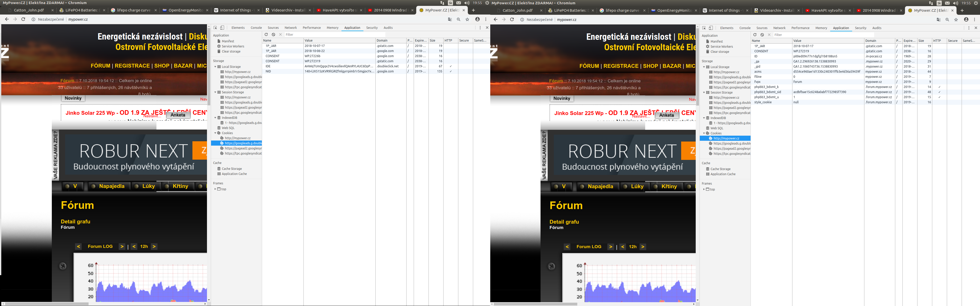The height and width of the screenshot is (306, 980).
Task: Open Console tab in right DevTools
Action: coord(744,28)
